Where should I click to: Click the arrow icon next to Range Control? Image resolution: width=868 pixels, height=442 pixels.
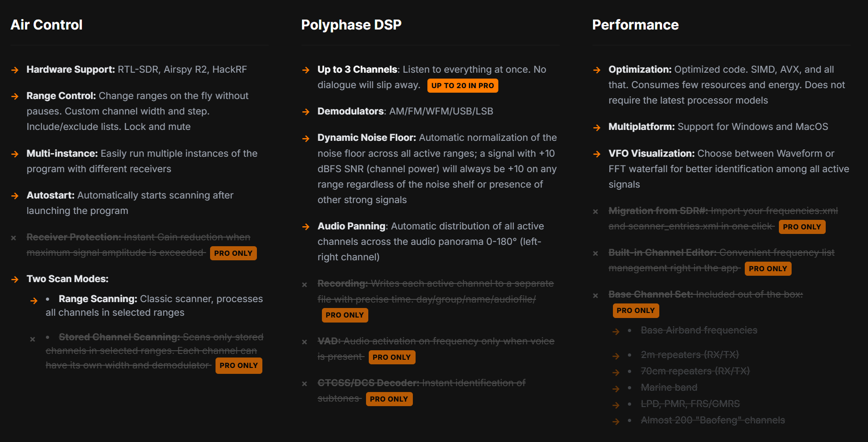pos(15,96)
